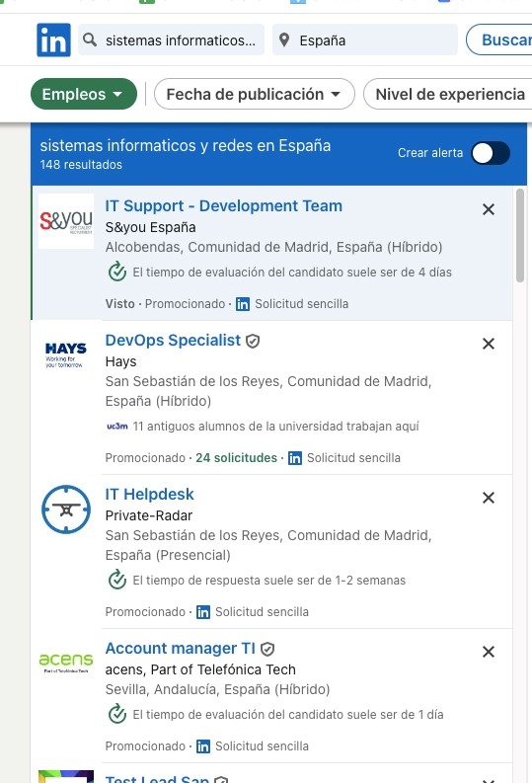Open the IT Helpdesk job title
The width and height of the screenshot is (532, 783).
[149, 494]
